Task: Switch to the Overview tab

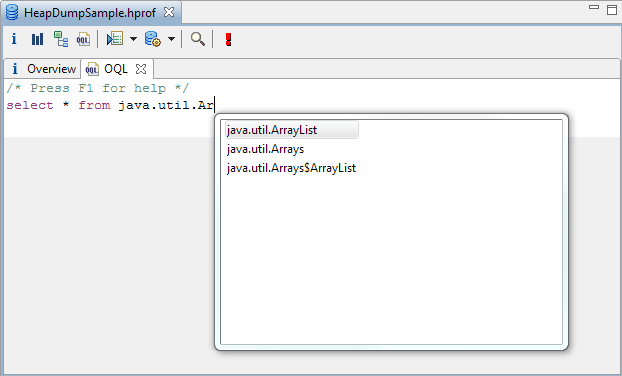Action: click(44, 69)
